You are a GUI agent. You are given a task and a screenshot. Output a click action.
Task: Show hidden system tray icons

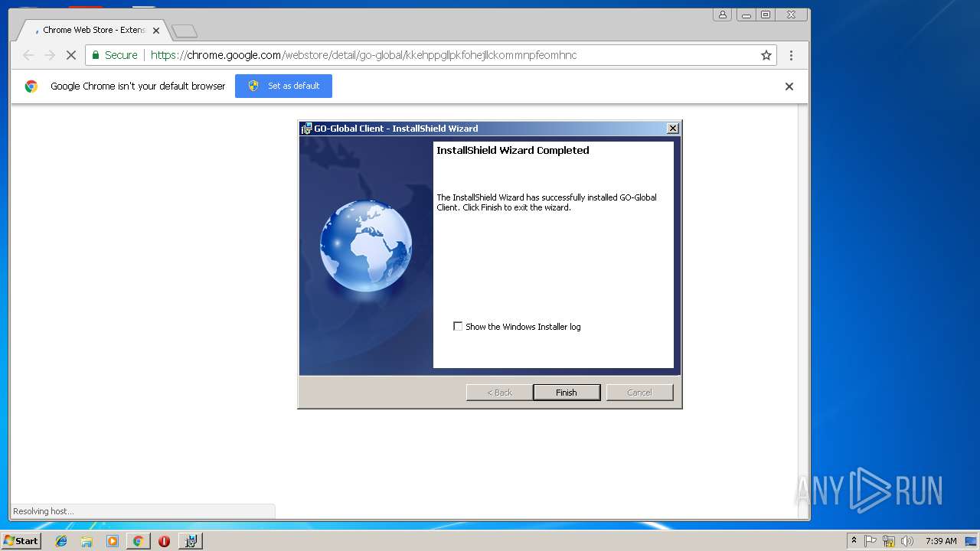(x=854, y=541)
